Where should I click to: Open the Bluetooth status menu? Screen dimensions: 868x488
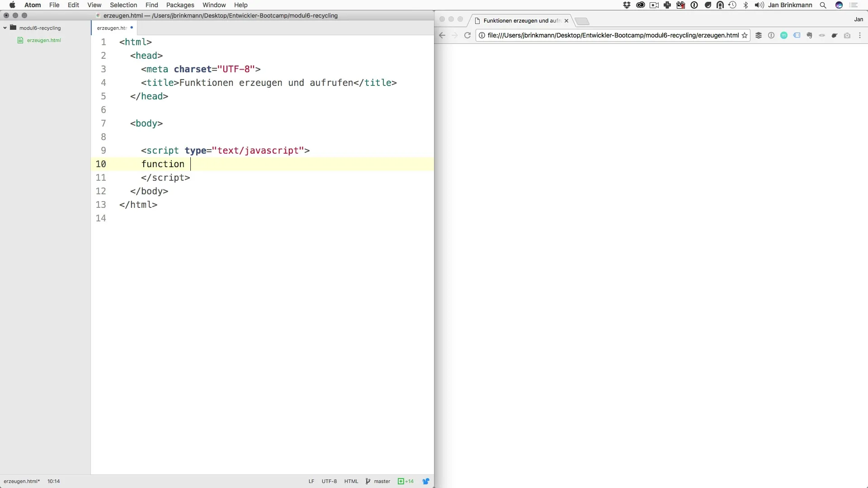746,5
